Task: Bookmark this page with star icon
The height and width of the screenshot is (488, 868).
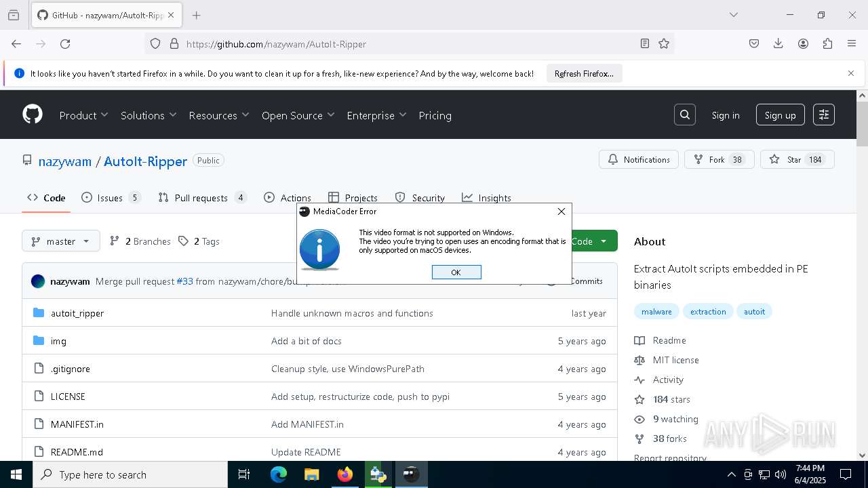Action: (664, 43)
